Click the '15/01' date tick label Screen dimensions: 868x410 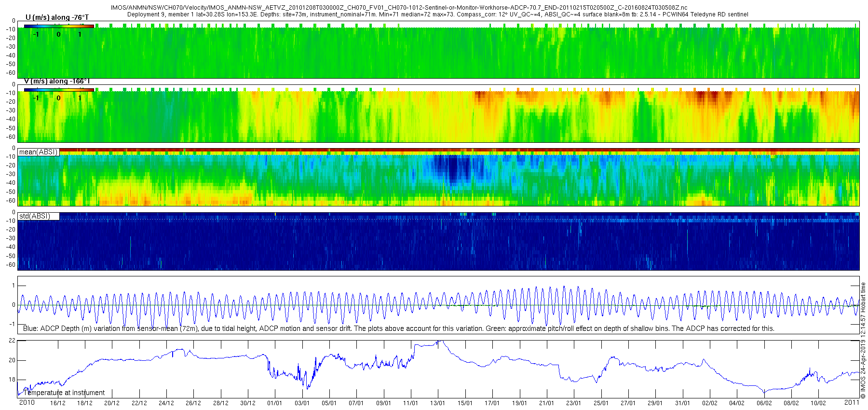465,403
